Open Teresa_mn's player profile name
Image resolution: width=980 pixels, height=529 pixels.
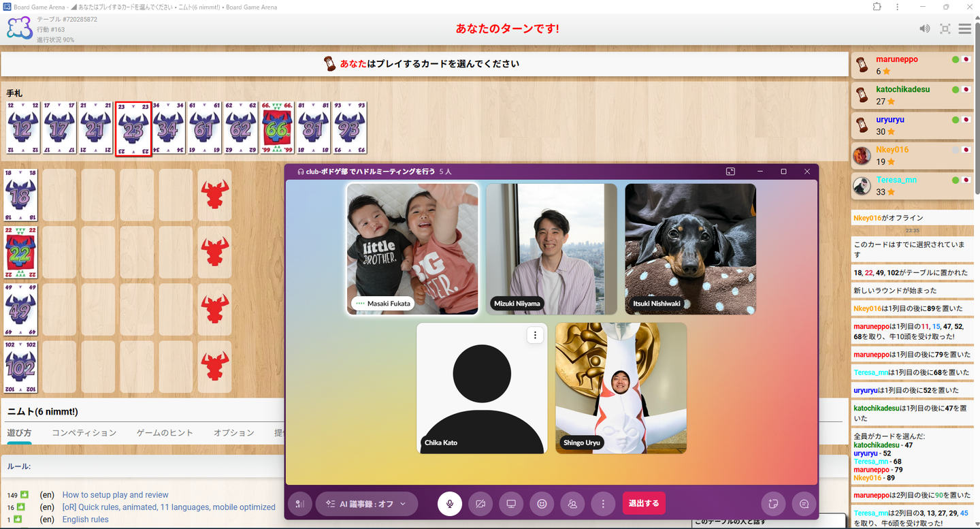896,180
